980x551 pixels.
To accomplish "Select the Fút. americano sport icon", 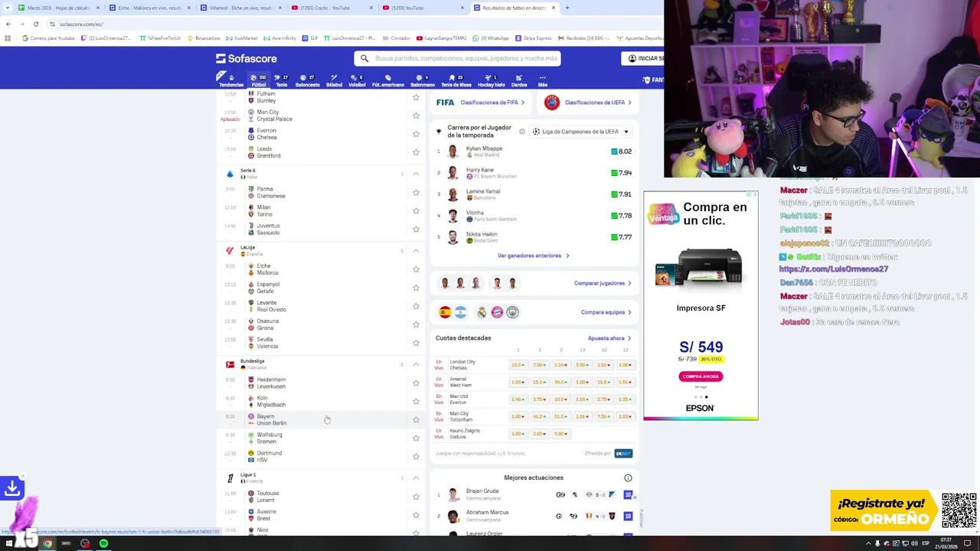I will point(388,80).
